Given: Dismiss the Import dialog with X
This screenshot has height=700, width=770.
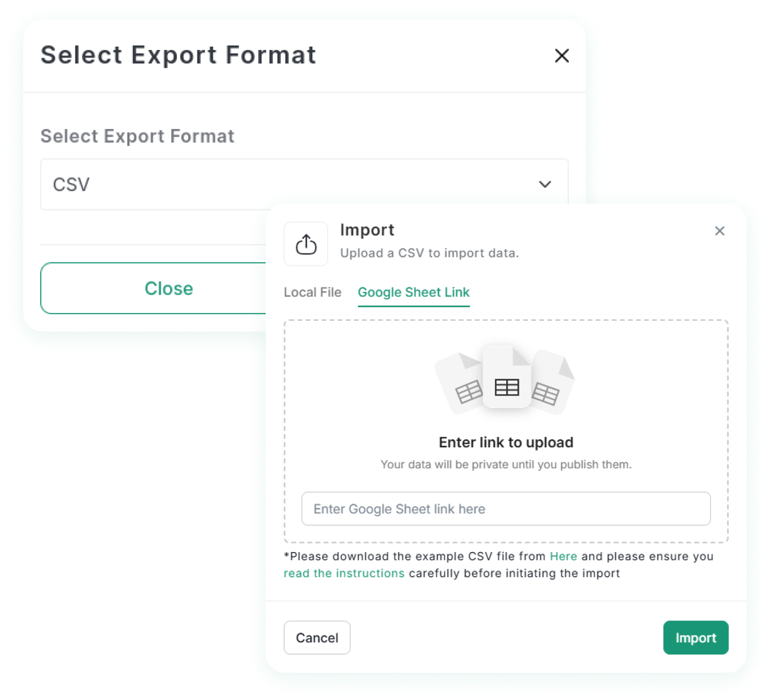Looking at the screenshot, I should 720,231.
